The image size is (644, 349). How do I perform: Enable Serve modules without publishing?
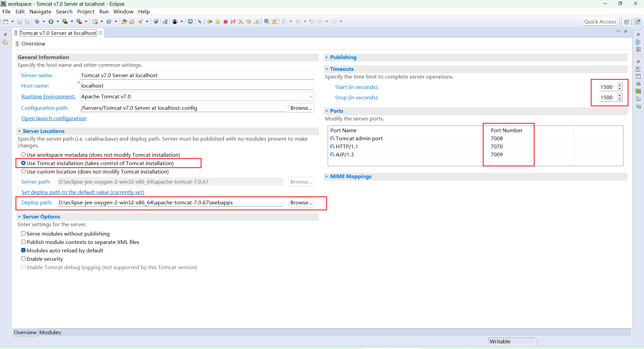point(23,234)
